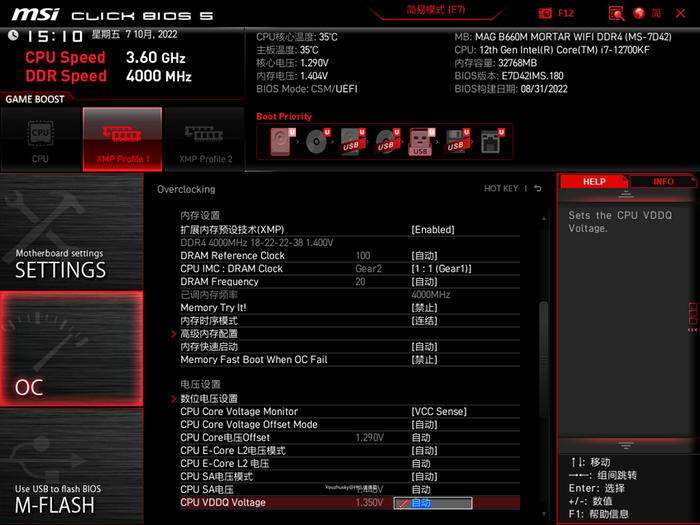Click the clock icon beside 15:10
This screenshot has width=700, height=525.
[13, 35]
